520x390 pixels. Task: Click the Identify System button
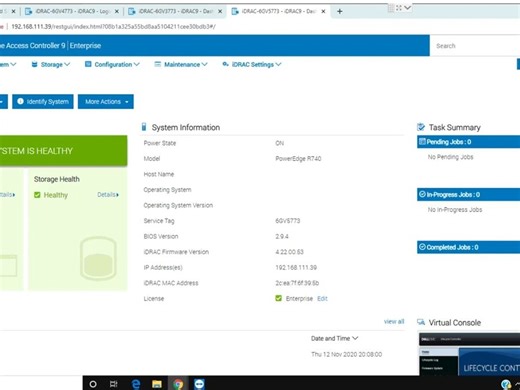click(x=43, y=102)
